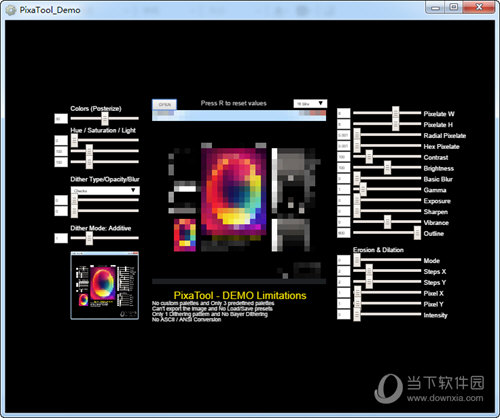
Task: Click the Outline value box
Action: 344,233
